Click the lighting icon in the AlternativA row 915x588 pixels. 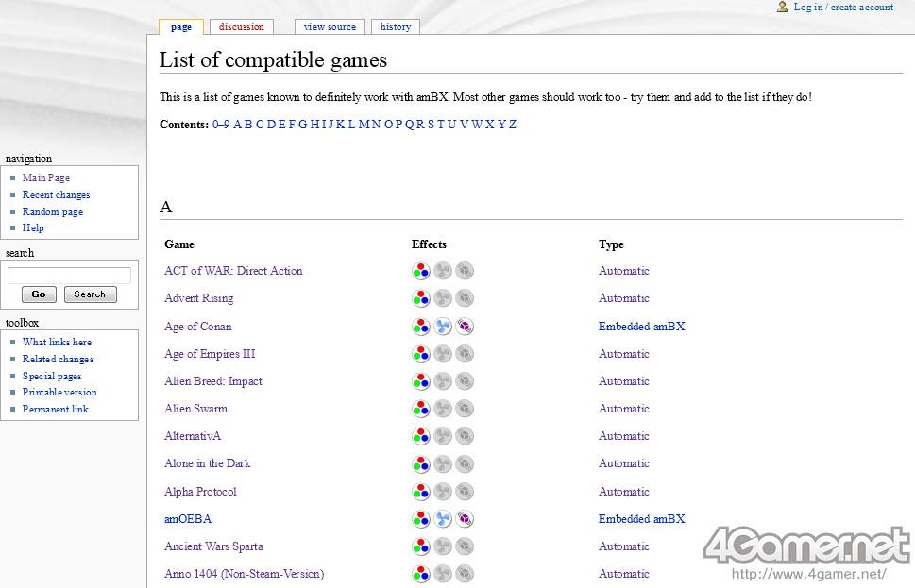[421, 436]
